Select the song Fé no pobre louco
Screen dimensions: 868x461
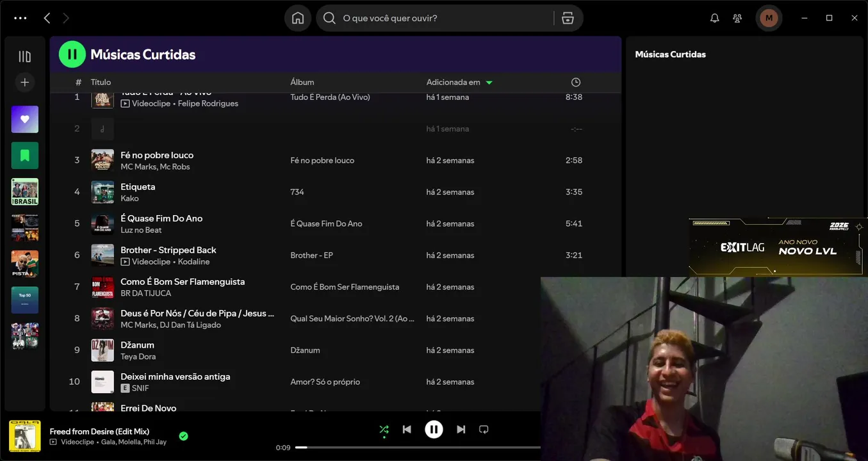[x=157, y=155]
